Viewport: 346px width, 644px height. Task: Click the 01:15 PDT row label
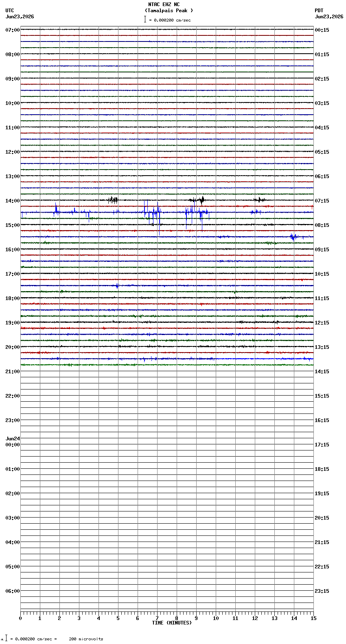coord(322,54)
